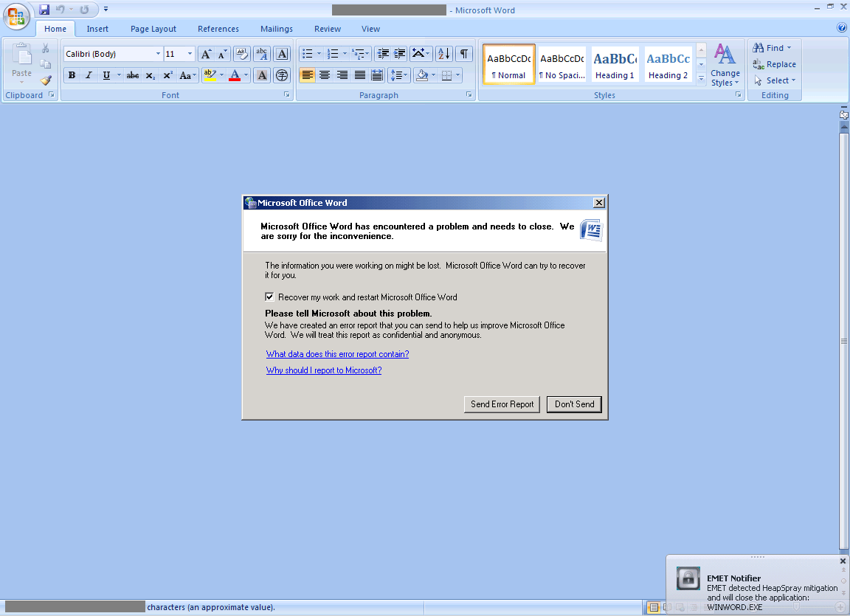
Task: Open the Paragraph dialog launcher
Action: (x=469, y=95)
